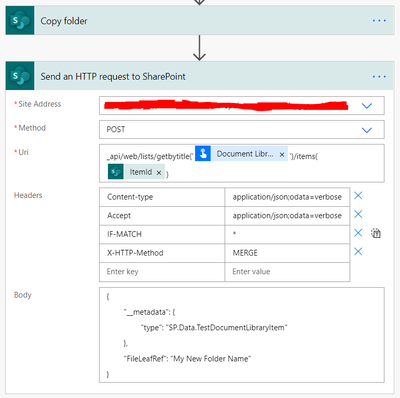
Task: Click inside the Body JSON text area
Action: point(242,335)
